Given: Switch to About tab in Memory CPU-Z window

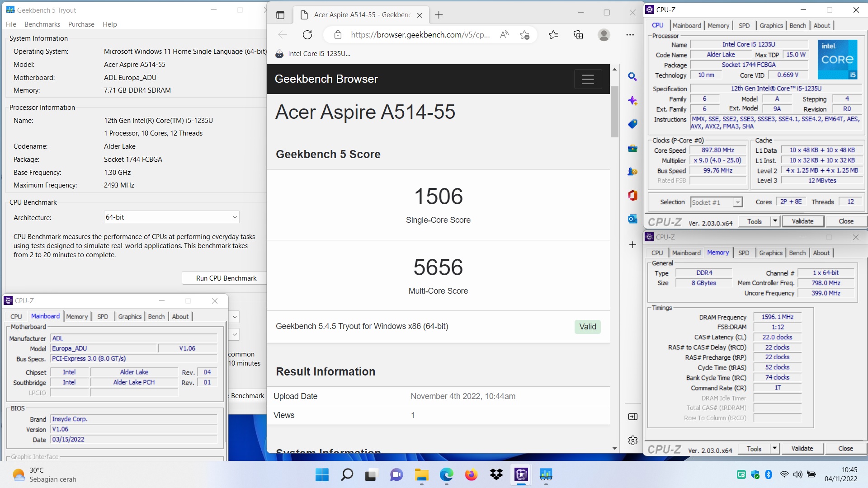Looking at the screenshot, I should click(821, 253).
